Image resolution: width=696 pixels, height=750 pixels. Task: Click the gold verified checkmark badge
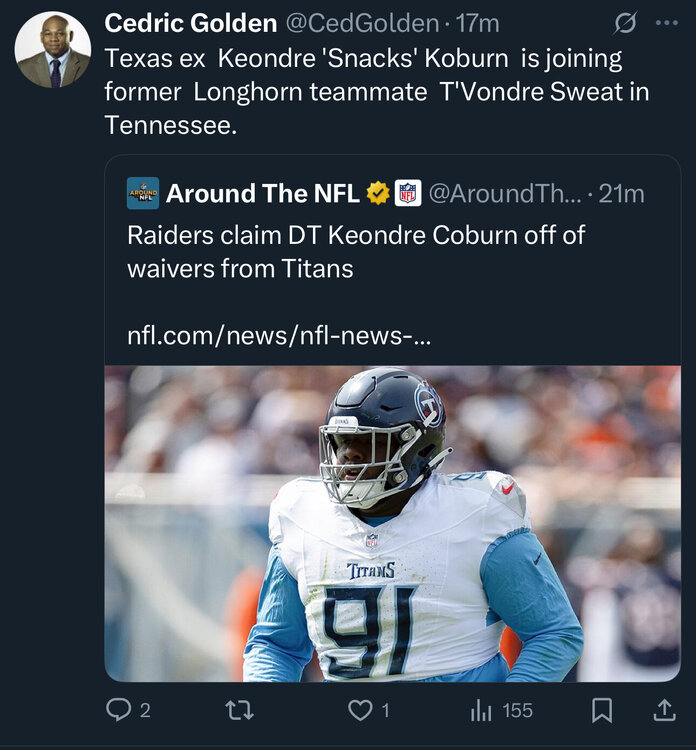[x=378, y=193]
